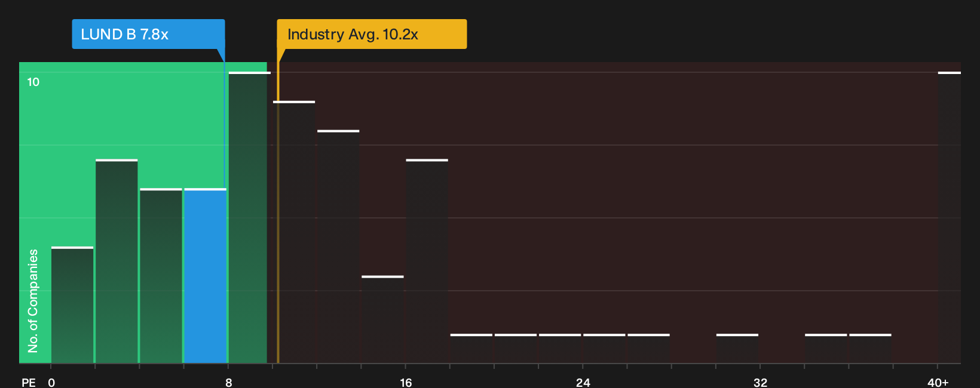This screenshot has width=980, height=388.
Task: Click the x-axis label 24
Action: point(583,382)
